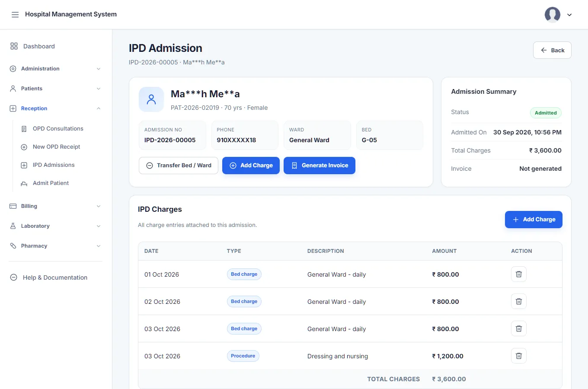This screenshot has width=588, height=389.
Task: Click the patient profile avatar icon
Action: (x=151, y=99)
